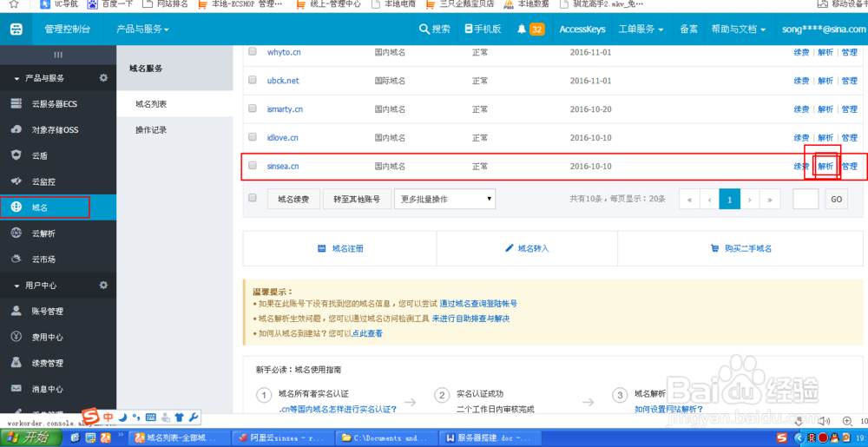Check the idlove.cn row checkbox

coord(253,136)
